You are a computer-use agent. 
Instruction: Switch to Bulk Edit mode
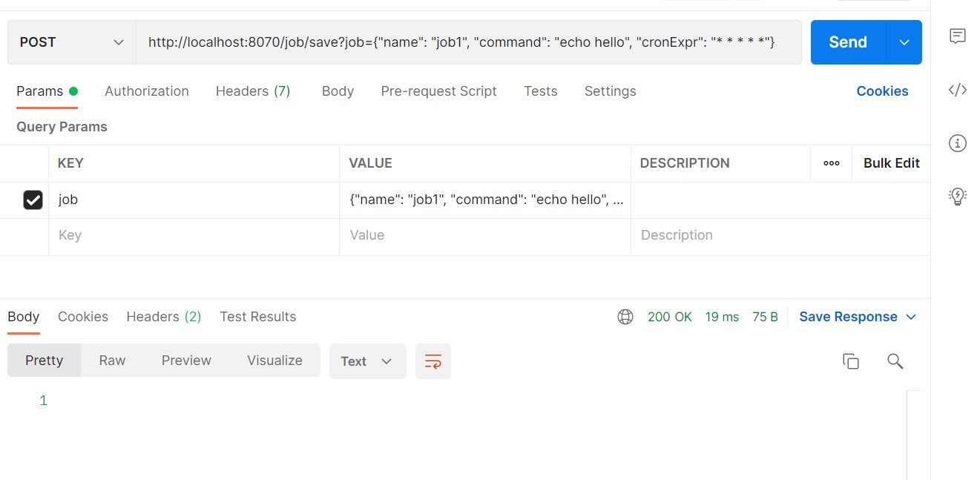point(891,163)
